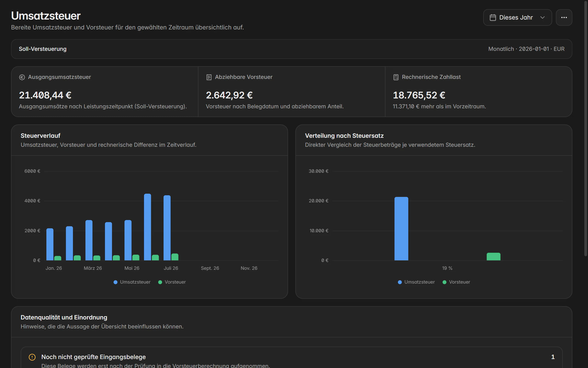The width and height of the screenshot is (588, 368).
Task: Click the 11.371,10 € mehr als im Vorzeitraum text
Action: click(x=439, y=106)
